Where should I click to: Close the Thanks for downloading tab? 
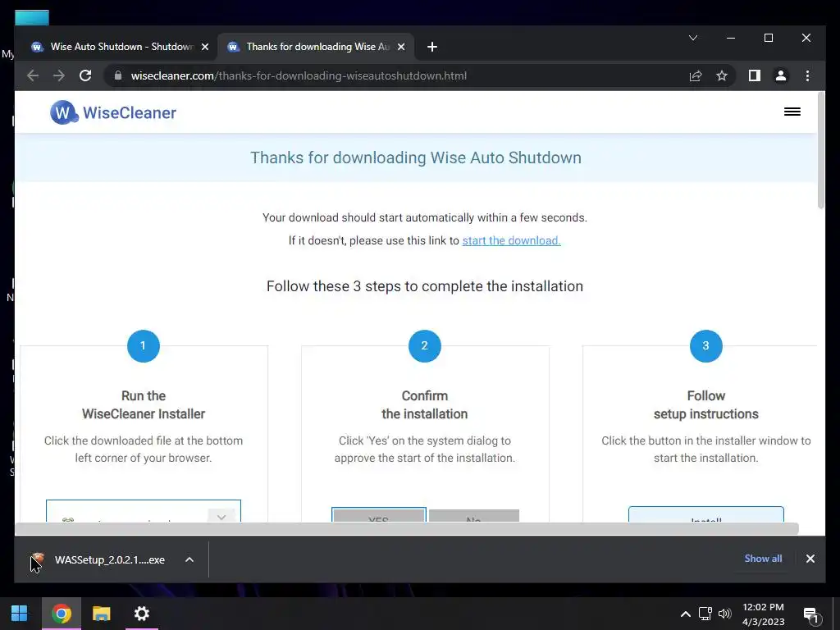(x=400, y=47)
